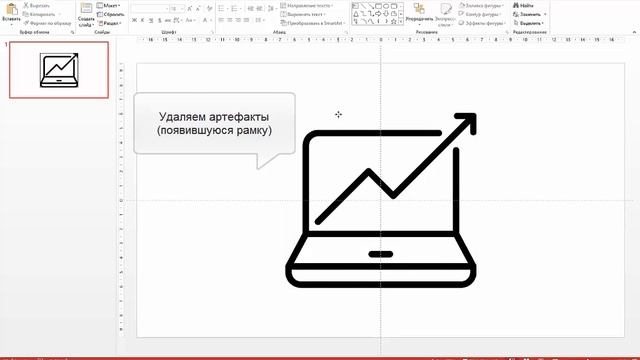Image resolution: width=640 pixels, height=360 pixels.
Task: Select the triangle shape in shapes gallery
Action: 356,14
